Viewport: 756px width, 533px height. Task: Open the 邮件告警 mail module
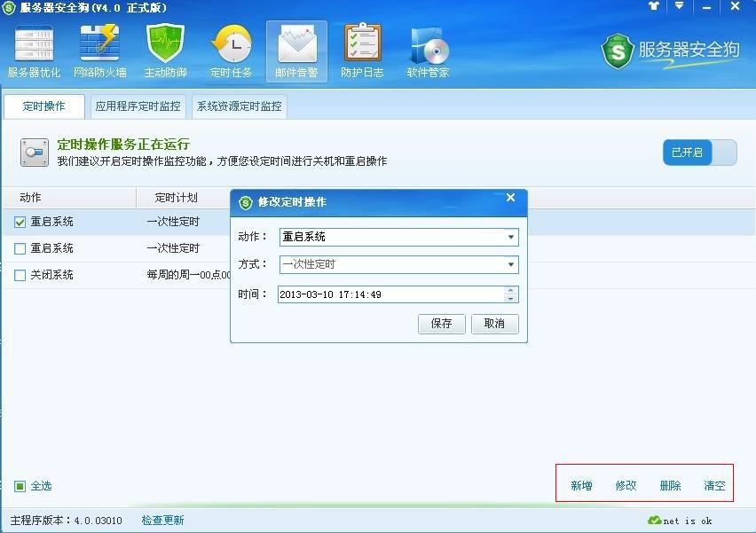(296, 49)
